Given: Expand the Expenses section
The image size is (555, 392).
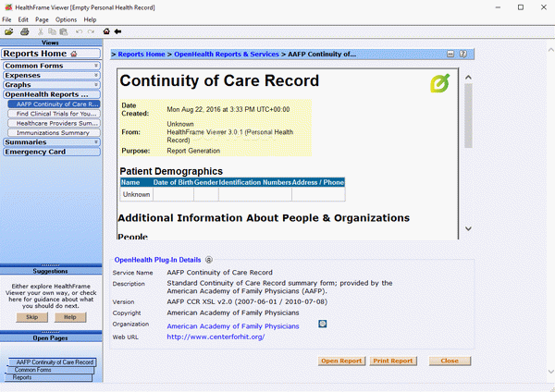Looking at the screenshot, I should pyautogui.click(x=52, y=76).
